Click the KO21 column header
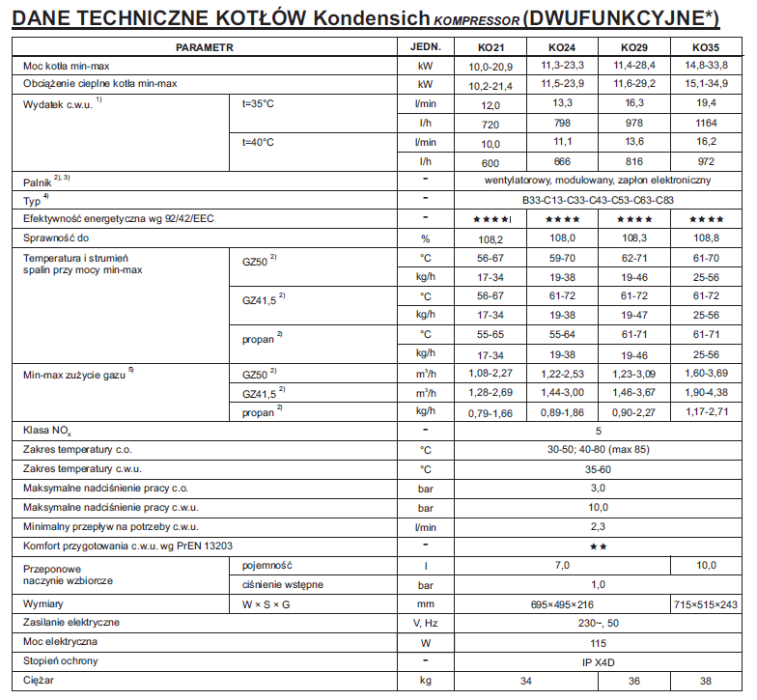Image resolution: width=757 pixels, height=700 pixels. point(491,48)
